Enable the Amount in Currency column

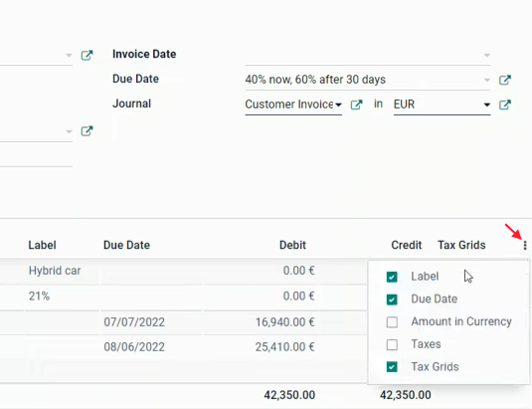(x=392, y=321)
